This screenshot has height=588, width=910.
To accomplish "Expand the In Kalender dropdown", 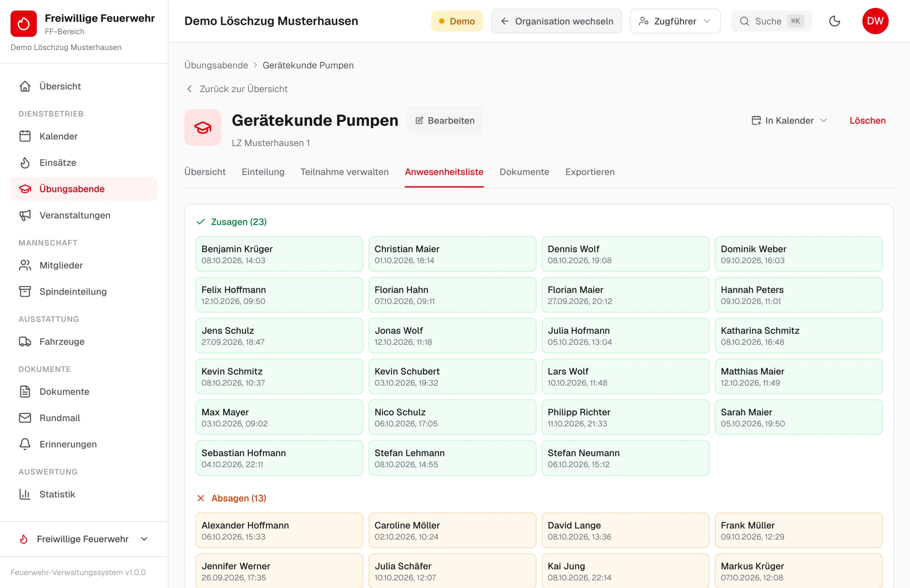I will tap(789, 121).
